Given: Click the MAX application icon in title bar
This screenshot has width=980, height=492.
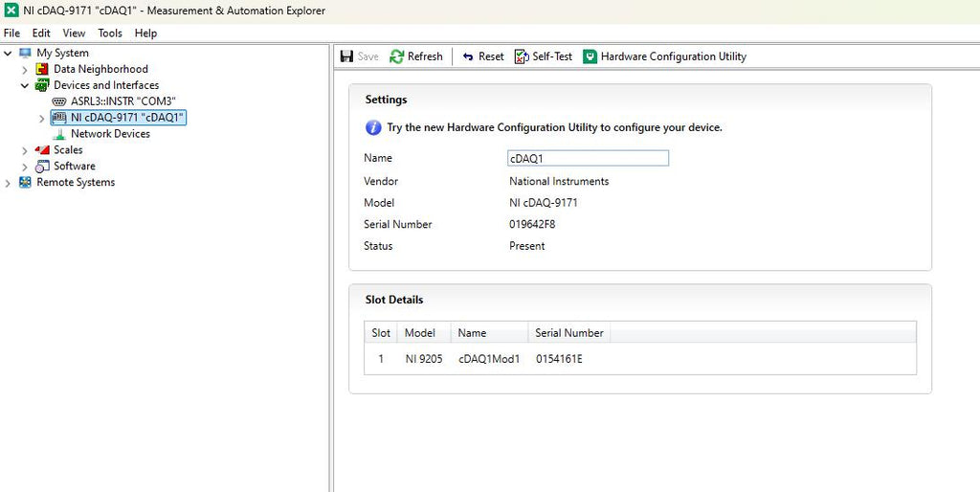Looking at the screenshot, I should [x=11, y=11].
